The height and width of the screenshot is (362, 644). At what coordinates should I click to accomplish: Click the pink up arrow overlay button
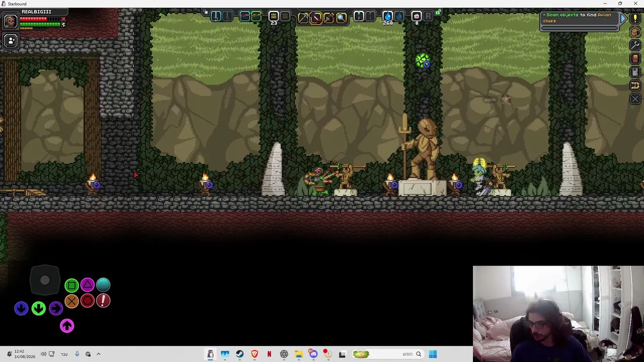click(x=67, y=326)
